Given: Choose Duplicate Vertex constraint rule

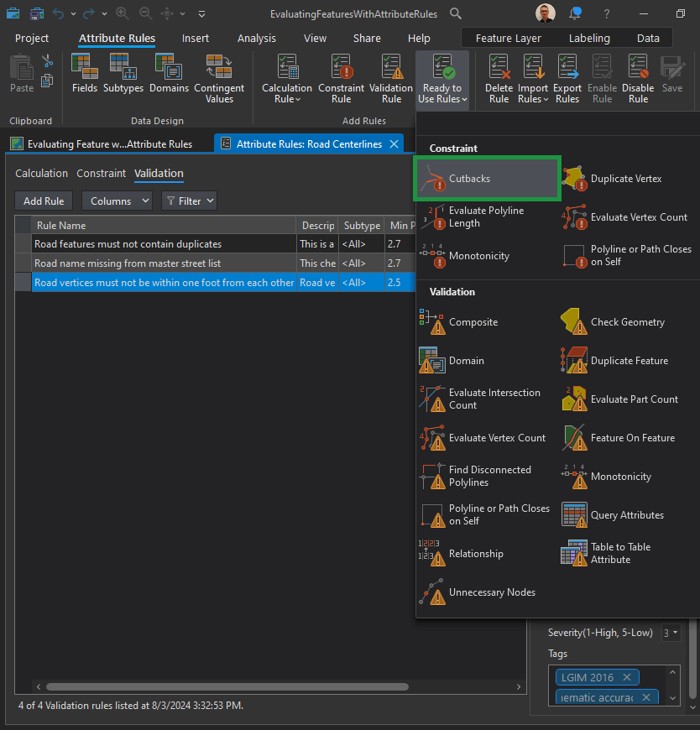Looking at the screenshot, I should click(626, 179).
